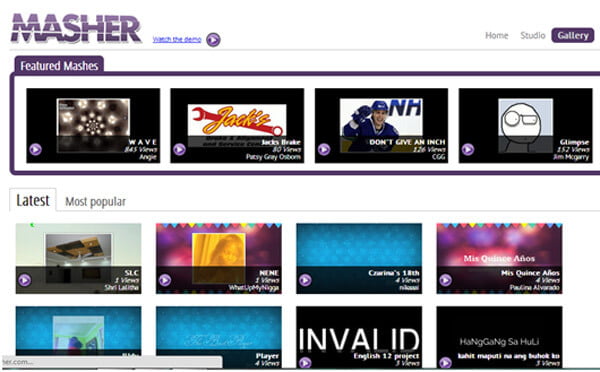600x372 pixels.
Task: Play the SLC video in Latest
Action: [x=24, y=280]
